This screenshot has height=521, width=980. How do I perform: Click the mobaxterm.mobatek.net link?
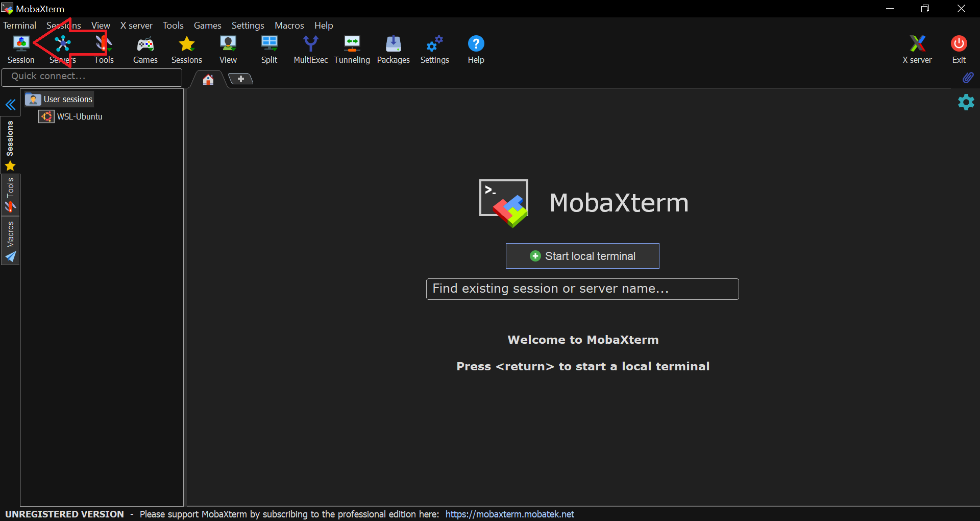[x=510, y=514]
